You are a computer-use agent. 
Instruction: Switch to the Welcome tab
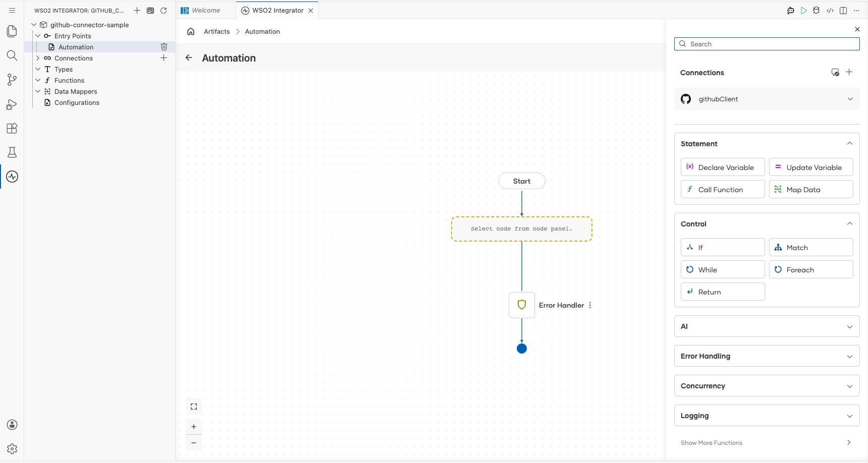pyautogui.click(x=206, y=10)
